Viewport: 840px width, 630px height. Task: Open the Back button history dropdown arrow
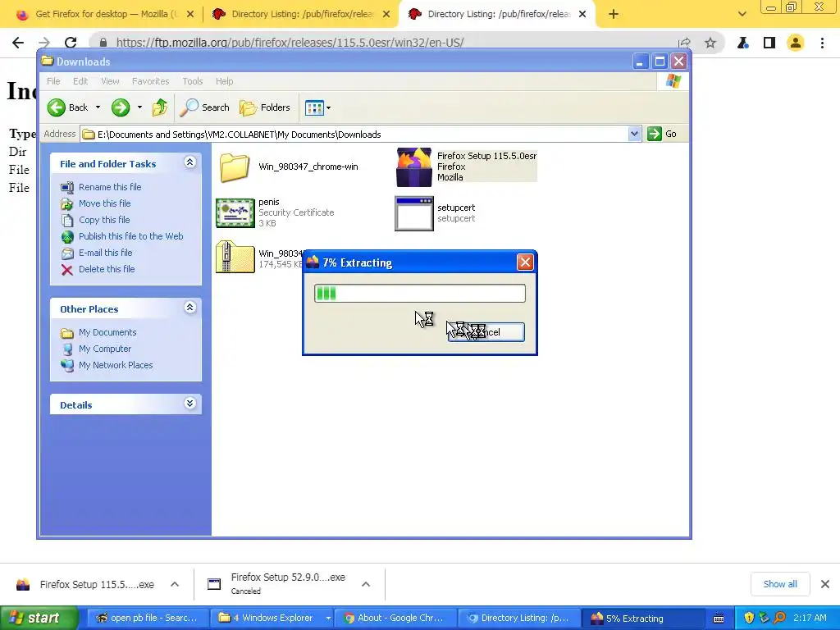click(98, 107)
